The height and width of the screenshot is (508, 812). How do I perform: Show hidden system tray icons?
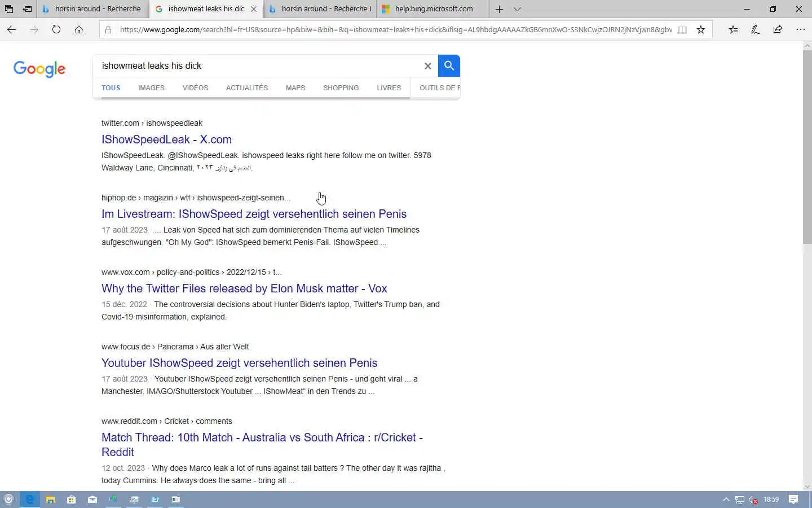pyautogui.click(x=726, y=500)
